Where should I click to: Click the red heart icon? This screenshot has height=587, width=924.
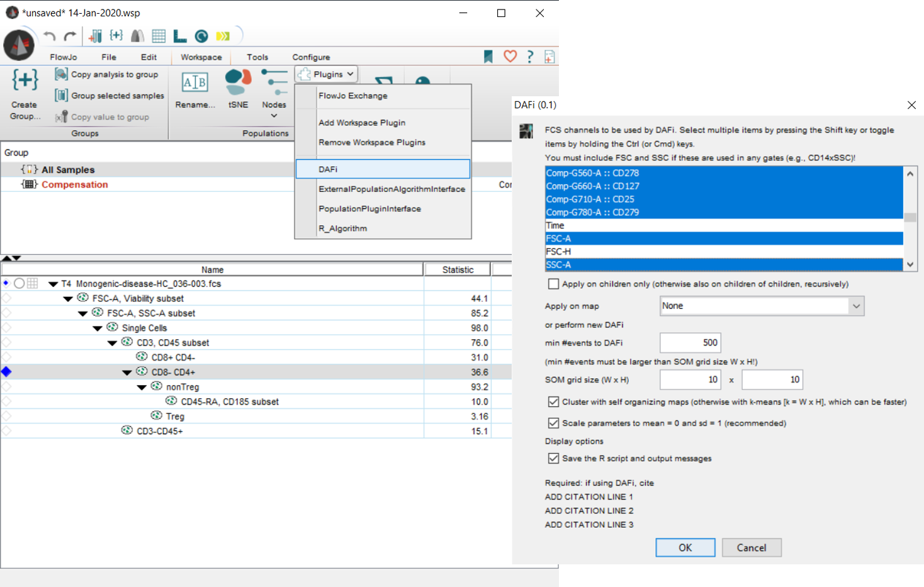click(x=510, y=57)
